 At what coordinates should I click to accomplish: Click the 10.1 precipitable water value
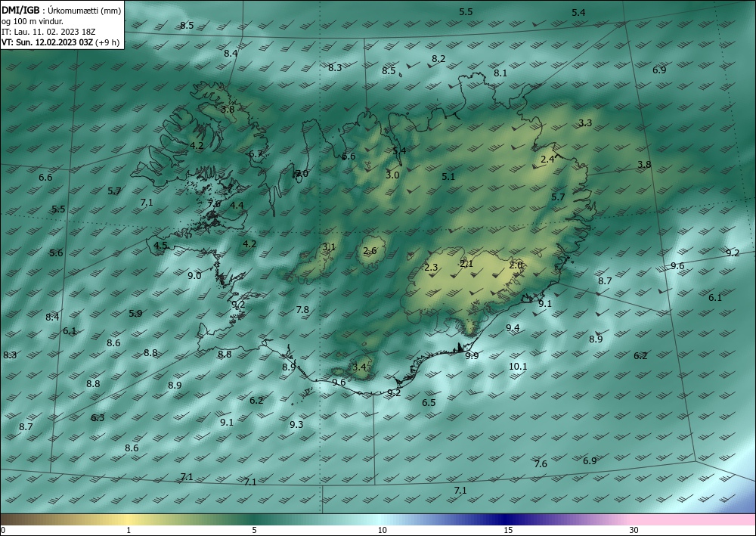coord(518,367)
